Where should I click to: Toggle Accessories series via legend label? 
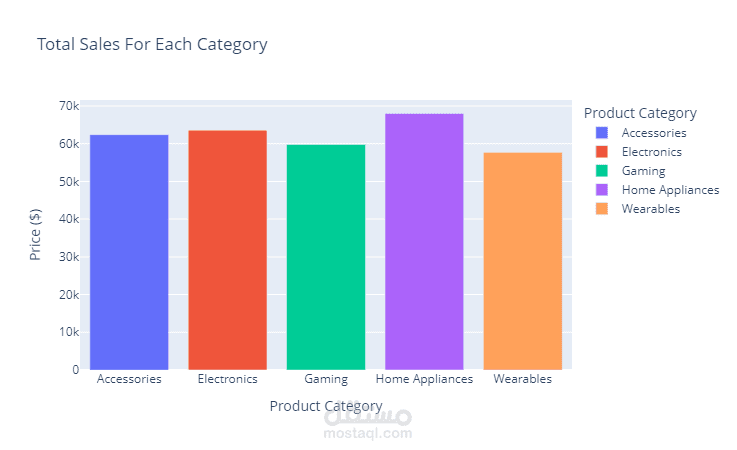tap(654, 133)
